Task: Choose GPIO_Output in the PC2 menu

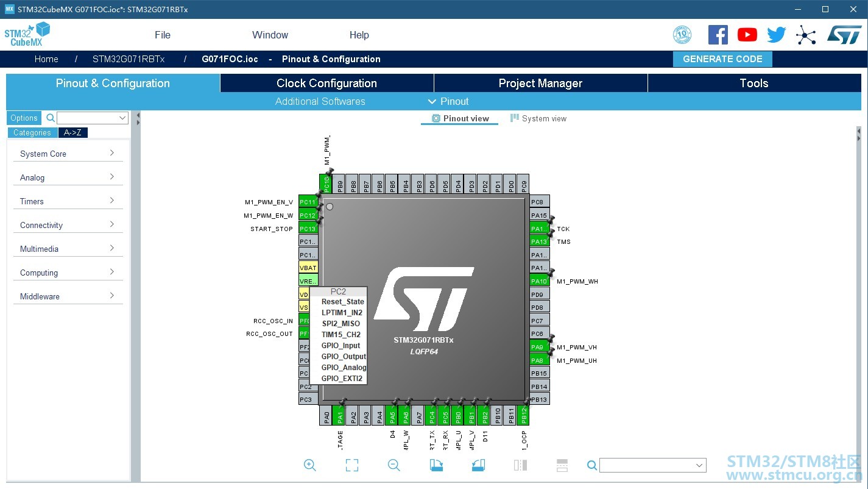Action: (344, 357)
